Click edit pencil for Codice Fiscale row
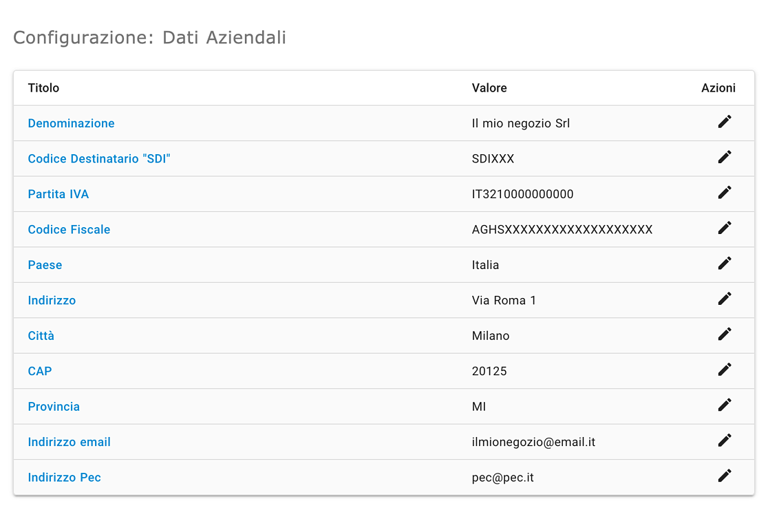The height and width of the screenshot is (532, 768). (x=725, y=228)
